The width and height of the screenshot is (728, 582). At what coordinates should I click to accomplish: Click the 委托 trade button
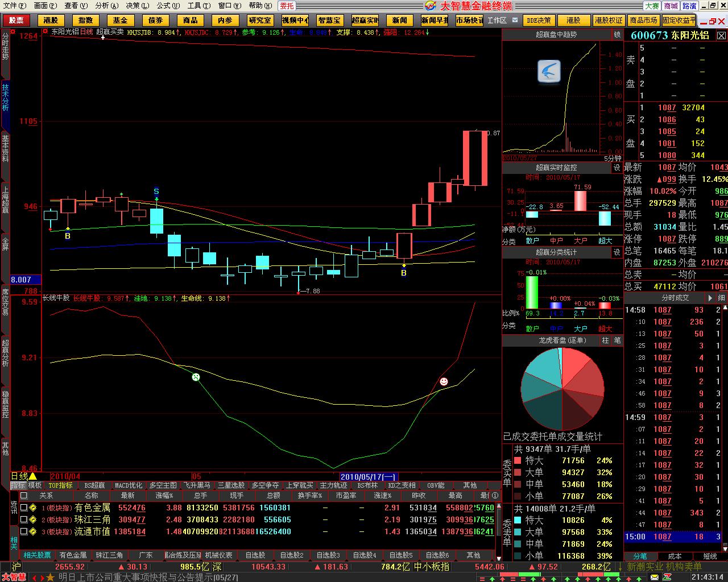click(x=287, y=6)
